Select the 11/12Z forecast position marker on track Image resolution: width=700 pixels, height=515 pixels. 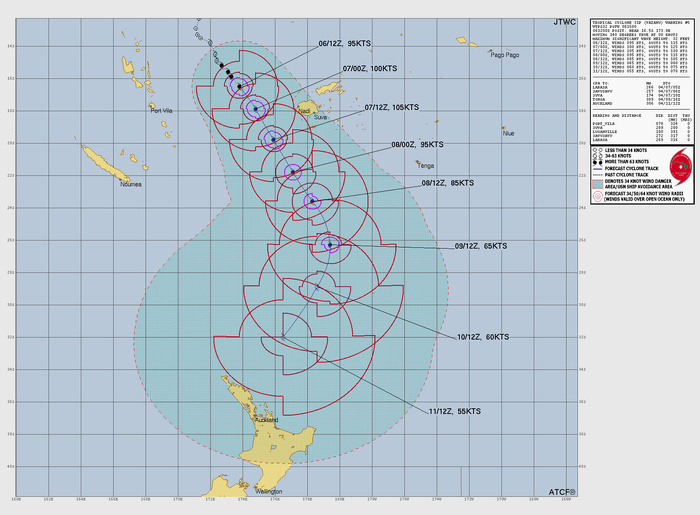283,336
